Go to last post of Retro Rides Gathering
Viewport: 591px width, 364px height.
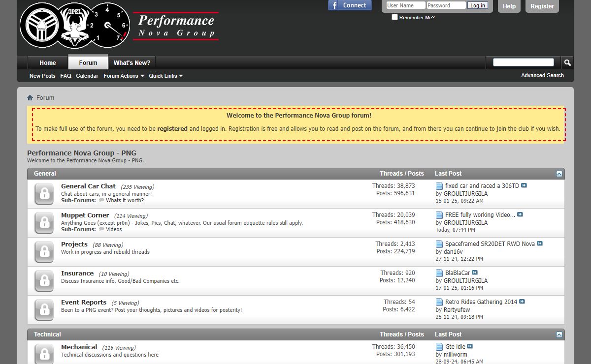522,302
